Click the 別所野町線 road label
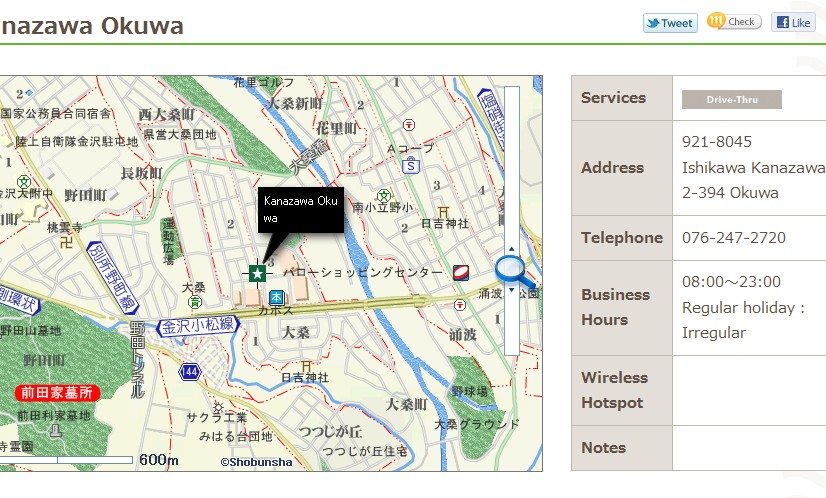Viewport: 826px width, 498px height. [x=112, y=278]
